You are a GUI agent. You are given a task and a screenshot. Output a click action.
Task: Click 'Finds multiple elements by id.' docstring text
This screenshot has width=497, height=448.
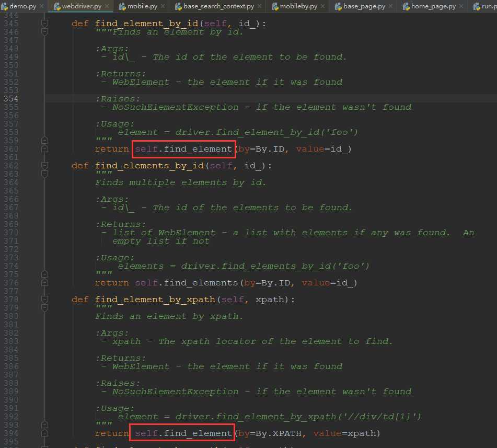click(181, 182)
